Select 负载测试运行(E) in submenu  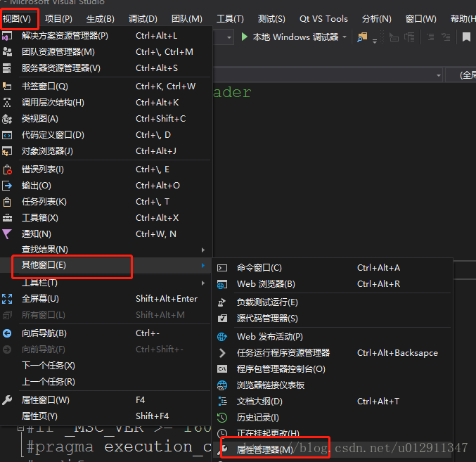tap(333, 302)
